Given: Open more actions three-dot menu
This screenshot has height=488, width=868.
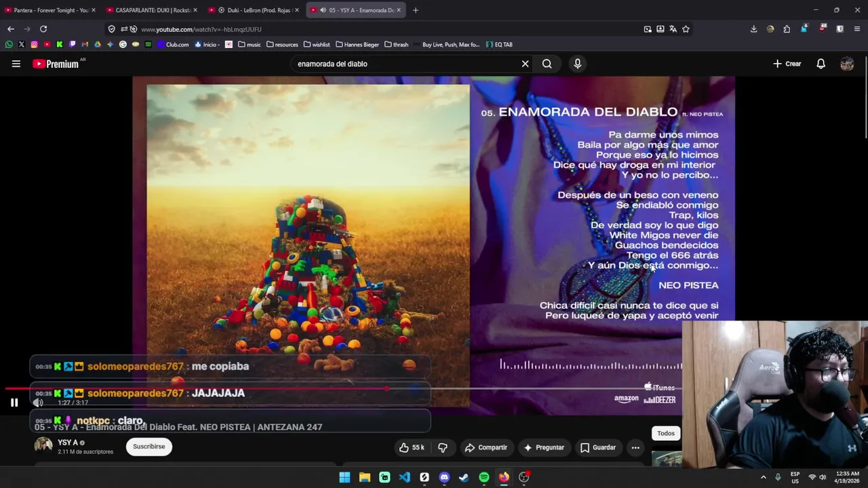Looking at the screenshot, I should tap(635, 447).
